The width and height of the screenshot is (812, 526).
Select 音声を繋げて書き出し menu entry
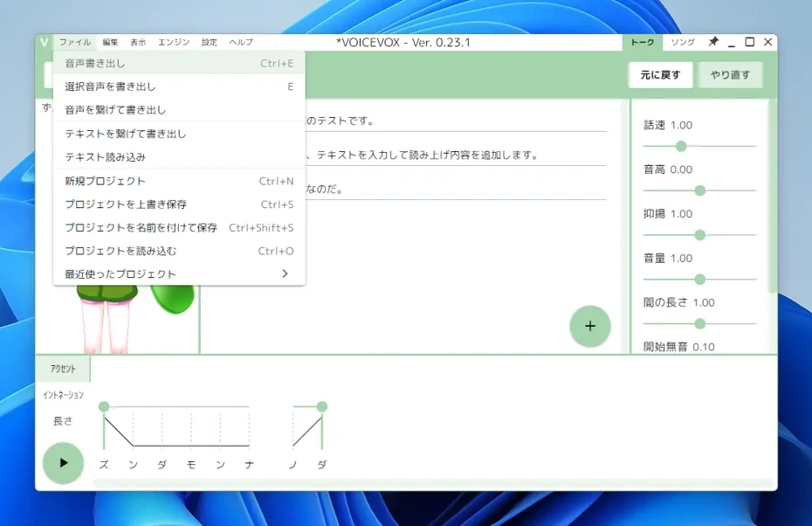(x=179, y=110)
